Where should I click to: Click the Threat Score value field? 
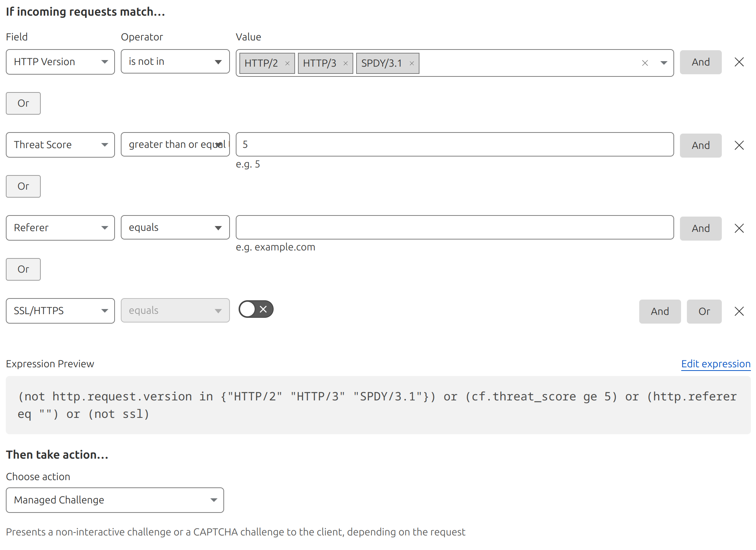point(454,145)
